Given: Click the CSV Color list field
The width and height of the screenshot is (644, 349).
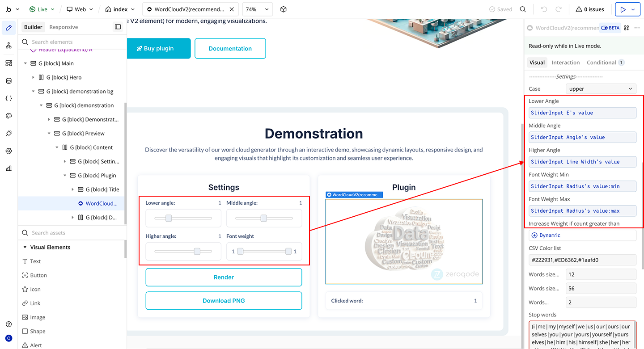Looking at the screenshot, I should 582,260.
